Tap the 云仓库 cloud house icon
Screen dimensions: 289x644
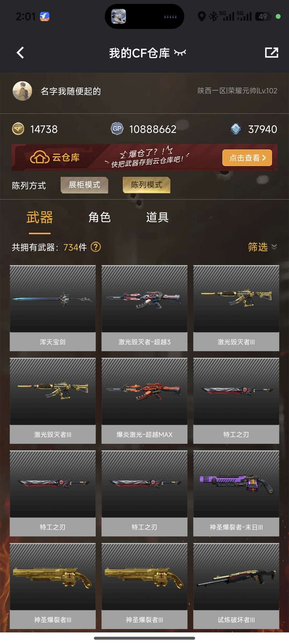coord(40,157)
